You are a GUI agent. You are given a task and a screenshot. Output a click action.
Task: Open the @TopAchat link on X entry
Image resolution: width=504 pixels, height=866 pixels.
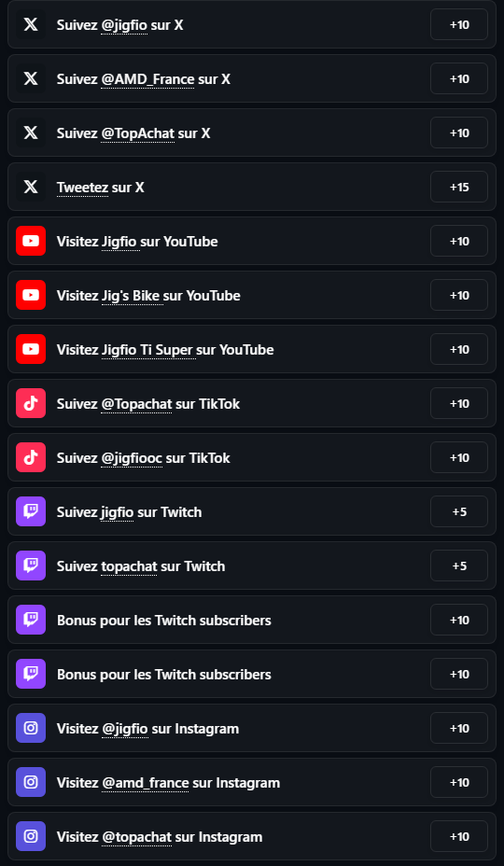click(137, 133)
